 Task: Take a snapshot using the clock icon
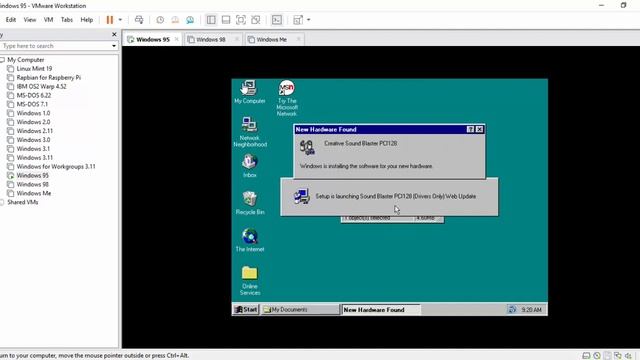pos(160,20)
